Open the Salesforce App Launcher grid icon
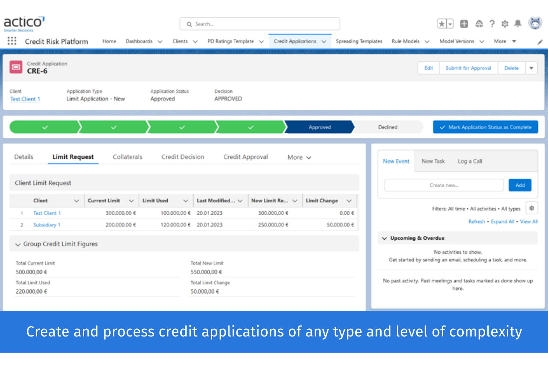Screen dimensions: 548x392 coord(12,41)
